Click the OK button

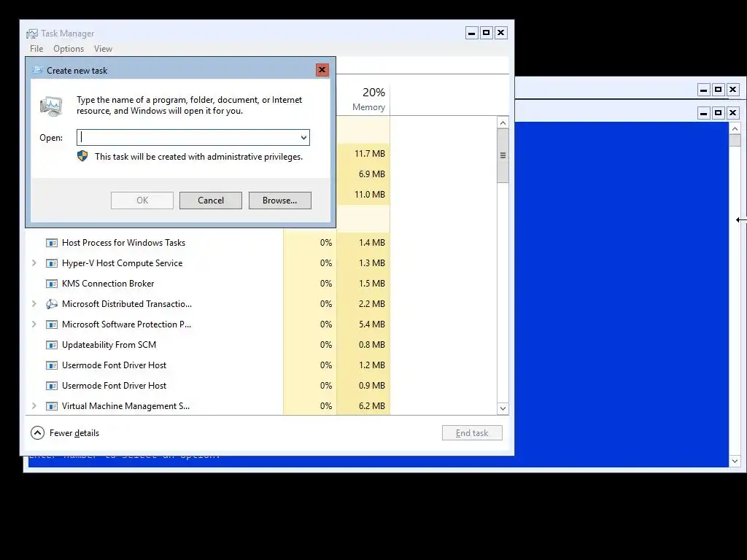point(142,201)
